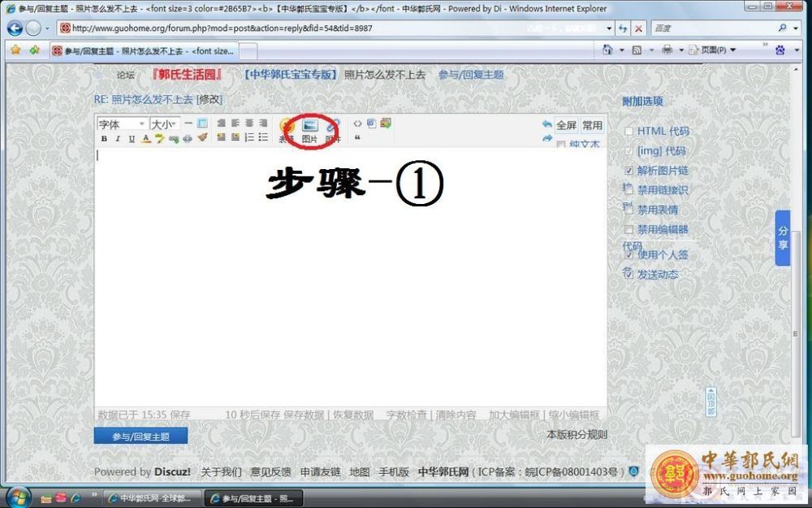Check the HTML 代码 checkbox
This screenshot has height=508, width=812.
coord(628,131)
